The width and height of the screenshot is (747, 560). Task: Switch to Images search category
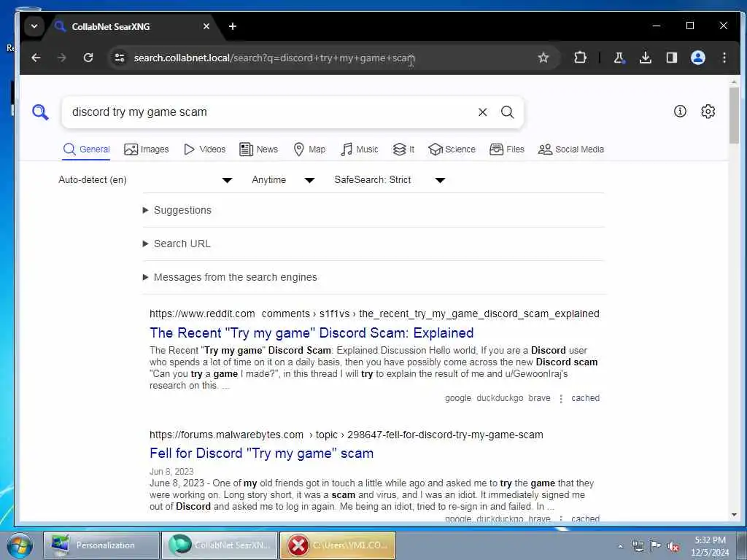(146, 149)
